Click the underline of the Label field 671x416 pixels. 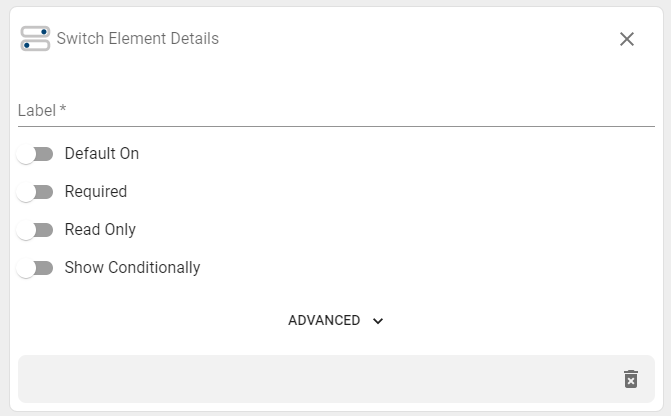coord(336,126)
